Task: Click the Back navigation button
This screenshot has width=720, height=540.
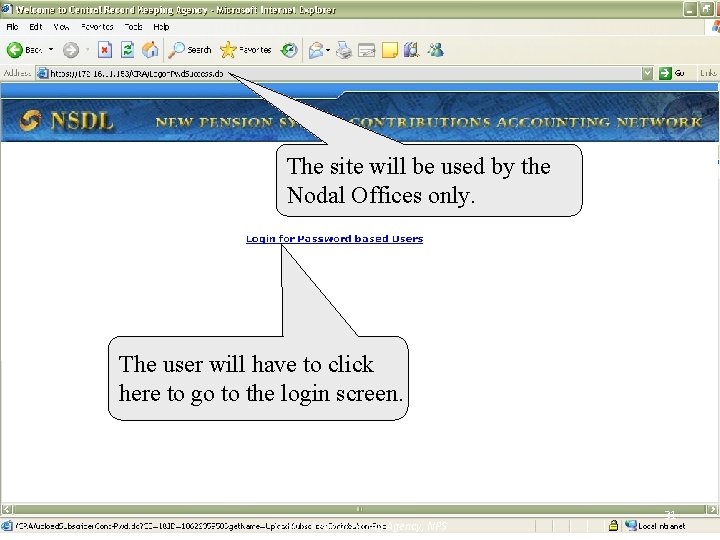Action: pos(24,50)
